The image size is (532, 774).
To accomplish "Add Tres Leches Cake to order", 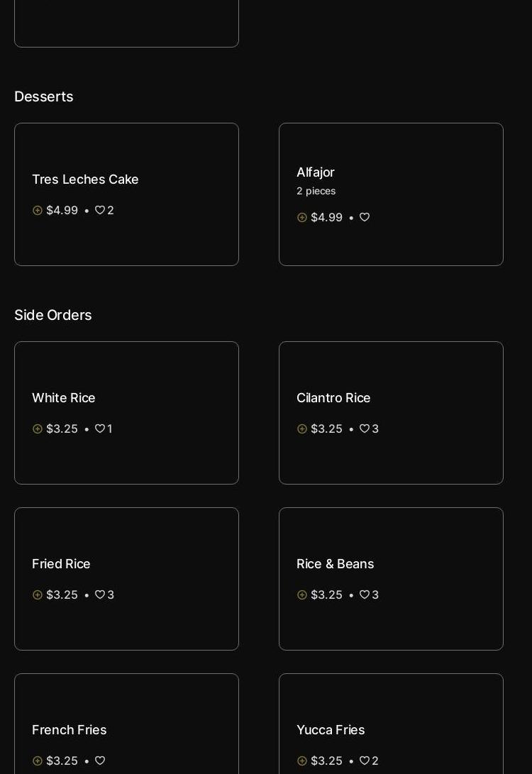I will point(38,211).
